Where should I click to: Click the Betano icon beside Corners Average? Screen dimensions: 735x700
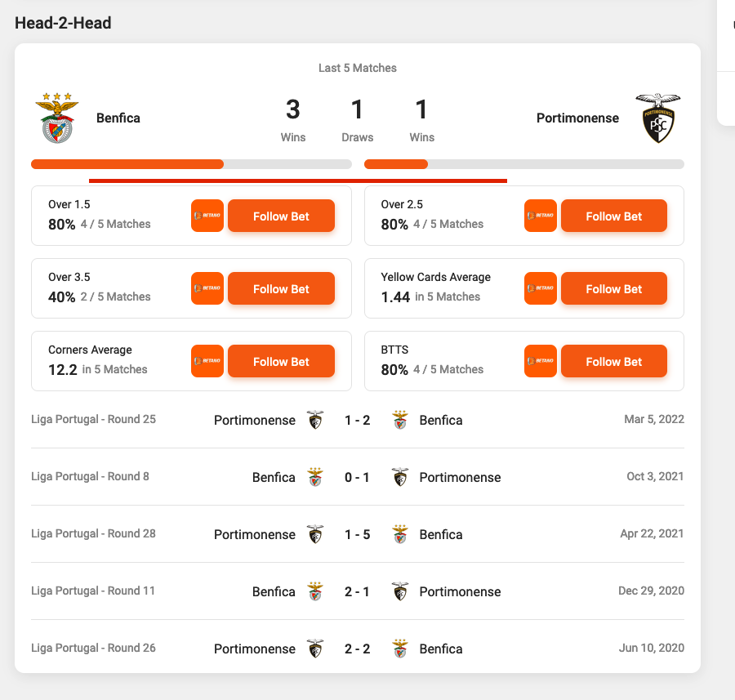tap(207, 361)
